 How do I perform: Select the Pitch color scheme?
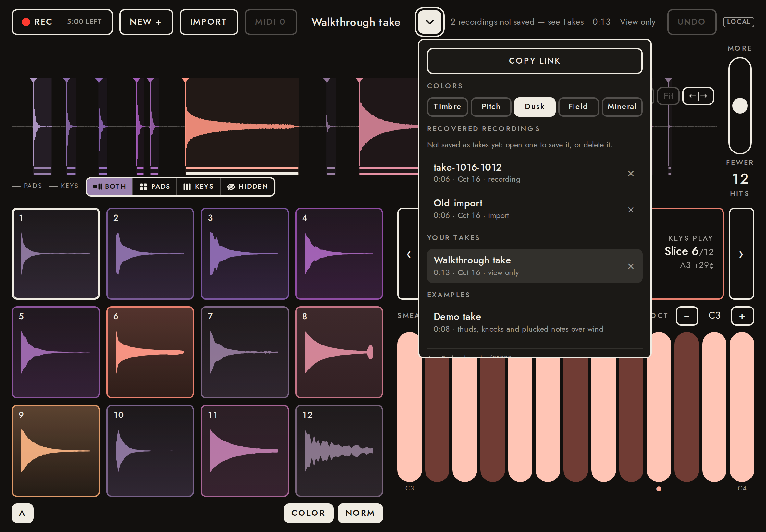[491, 107]
